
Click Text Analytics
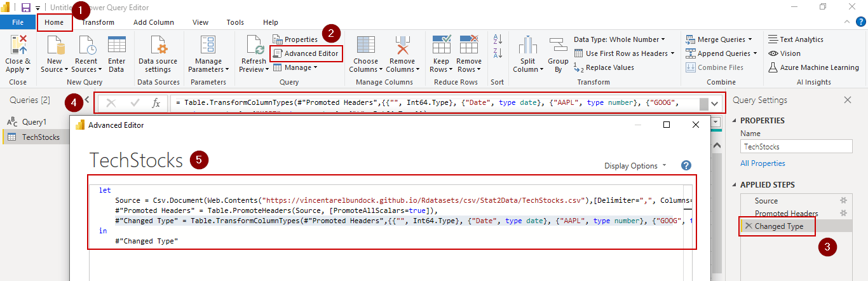point(796,39)
